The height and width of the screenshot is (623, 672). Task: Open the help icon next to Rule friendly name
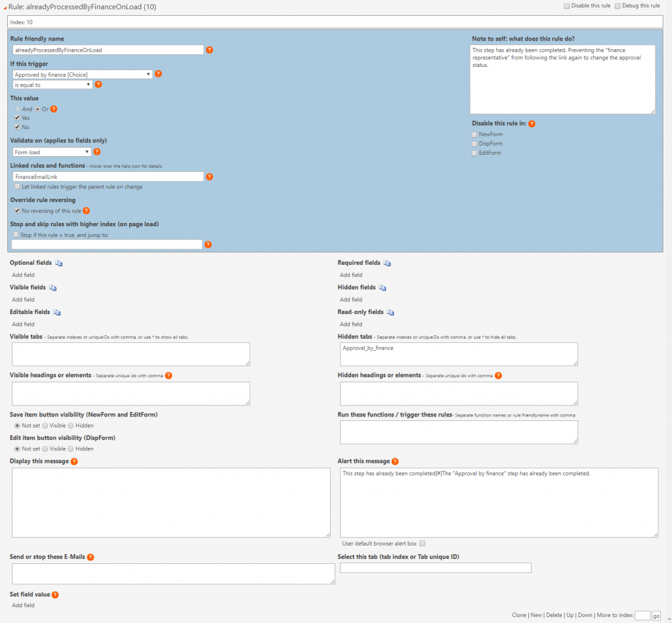pyautogui.click(x=209, y=50)
